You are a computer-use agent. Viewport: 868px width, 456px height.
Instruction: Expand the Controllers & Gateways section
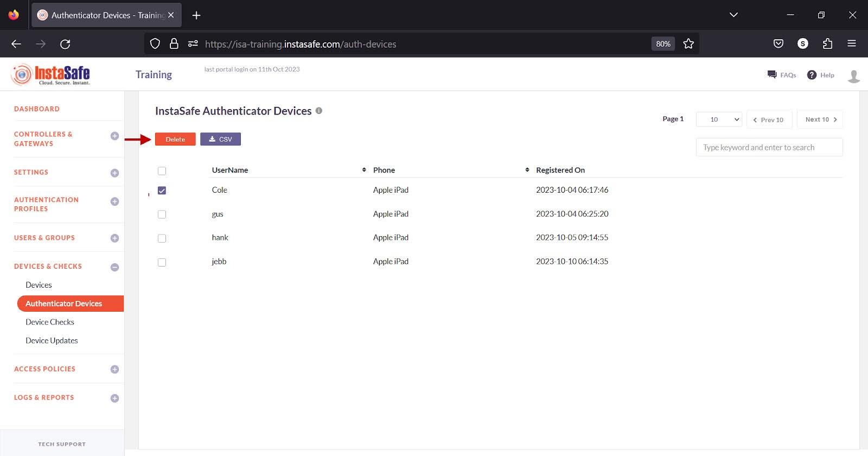[x=114, y=136]
